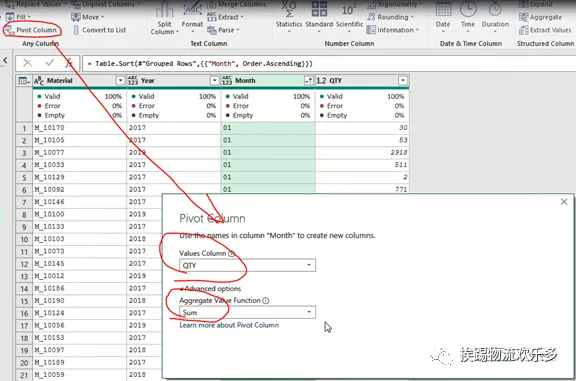Click the fx function icon

coord(69,63)
